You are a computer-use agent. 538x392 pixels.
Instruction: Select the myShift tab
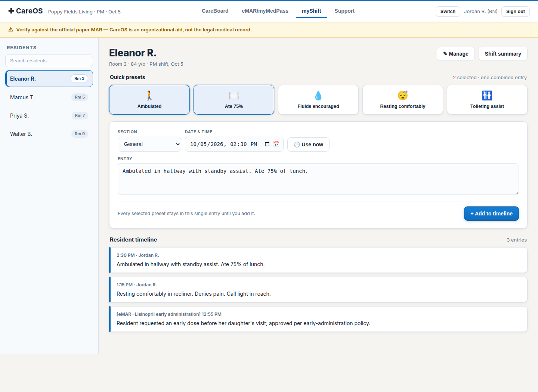(312, 11)
